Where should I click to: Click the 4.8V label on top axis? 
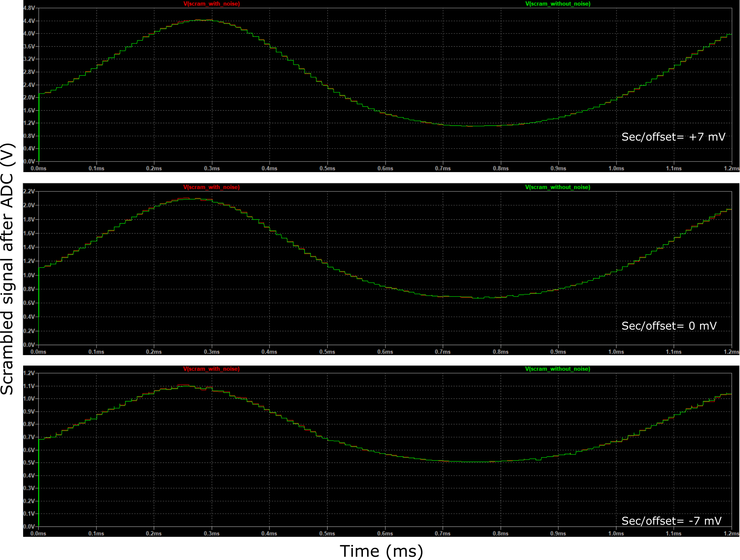pos(29,8)
